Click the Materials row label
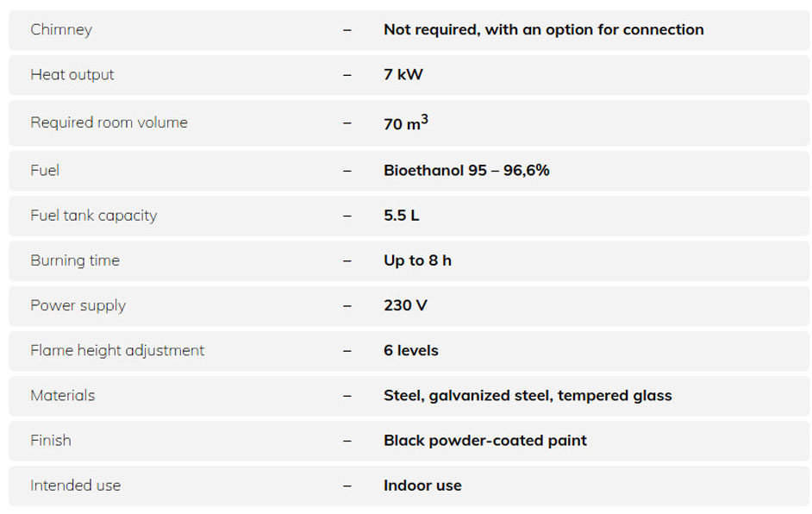Screen dimensions: 812x514 (63, 395)
